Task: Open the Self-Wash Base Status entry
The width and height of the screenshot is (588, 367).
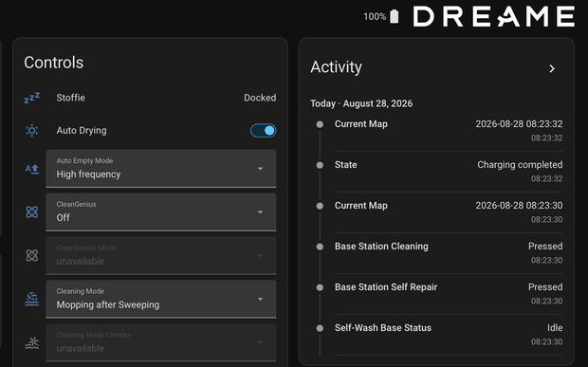Action: tap(449, 335)
